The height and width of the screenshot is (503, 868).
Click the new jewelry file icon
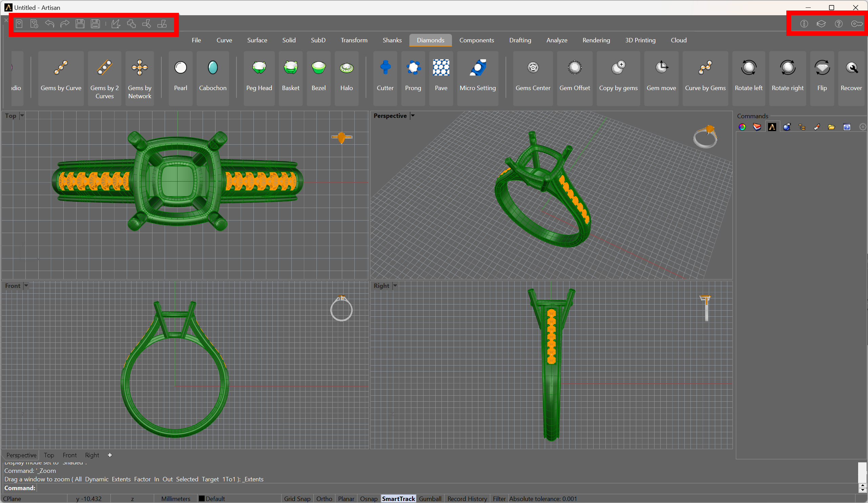click(x=19, y=24)
